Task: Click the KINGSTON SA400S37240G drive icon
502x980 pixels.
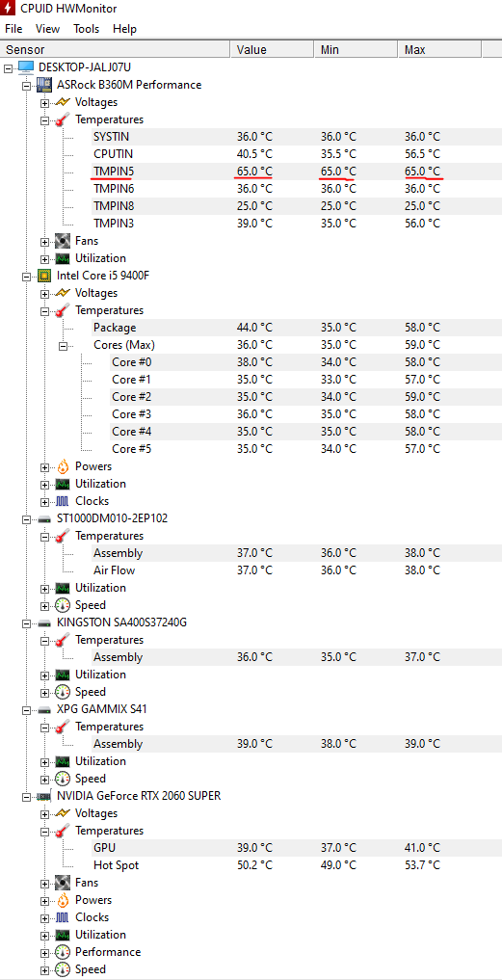Action: 43,622
